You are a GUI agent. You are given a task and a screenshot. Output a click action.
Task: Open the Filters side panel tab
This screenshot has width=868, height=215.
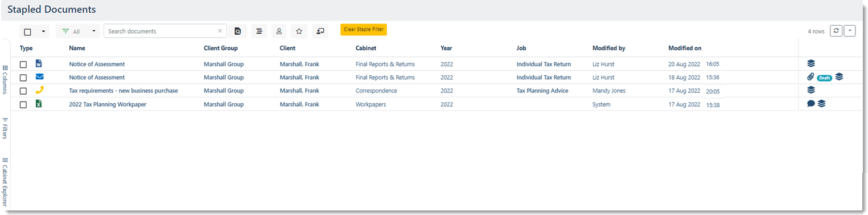pyautogui.click(x=5, y=128)
